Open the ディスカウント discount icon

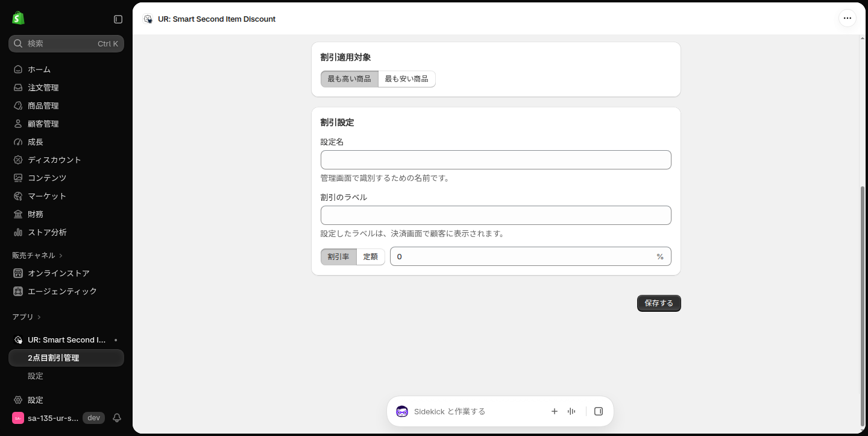tap(18, 160)
